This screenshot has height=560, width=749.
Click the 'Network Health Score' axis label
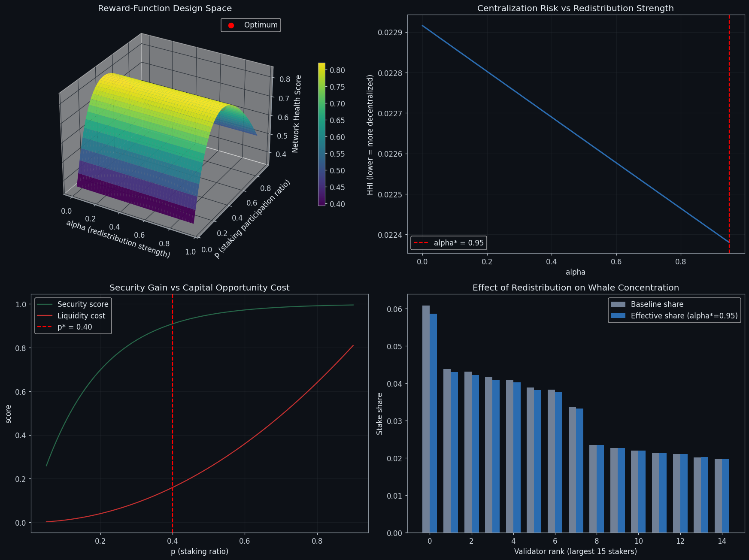click(x=297, y=114)
